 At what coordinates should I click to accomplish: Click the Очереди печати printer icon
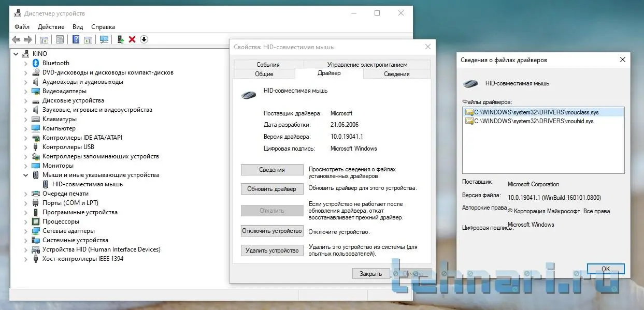tap(36, 194)
